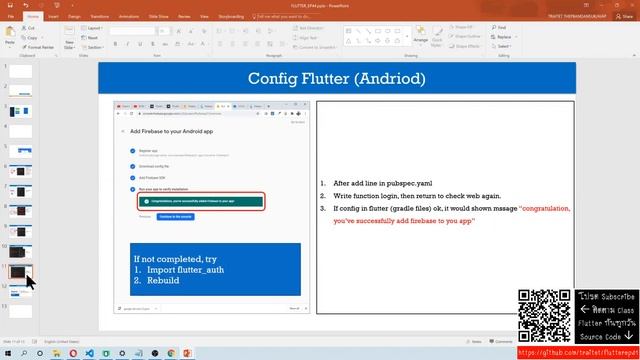Open Shape Effects options
The width and height of the screenshot is (640, 360).
pos(464,46)
